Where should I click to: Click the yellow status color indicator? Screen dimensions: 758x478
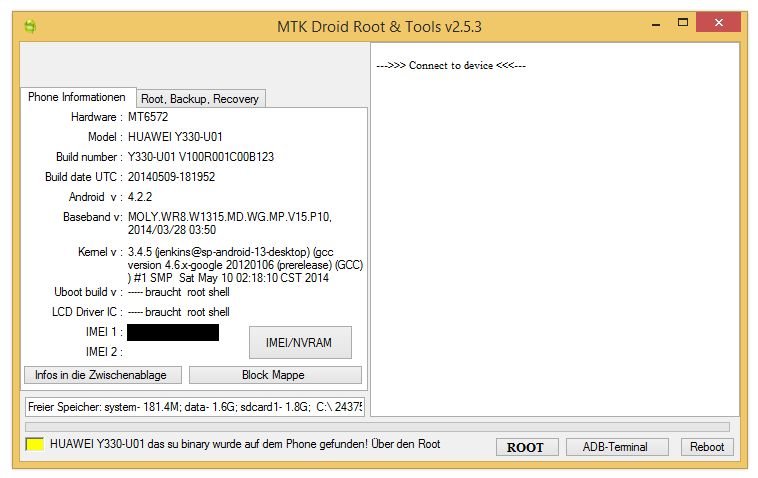pos(34,444)
